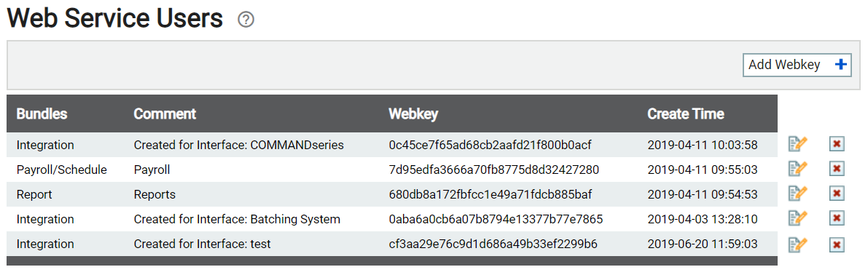Remove the Reports webkey using red X

(x=837, y=194)
